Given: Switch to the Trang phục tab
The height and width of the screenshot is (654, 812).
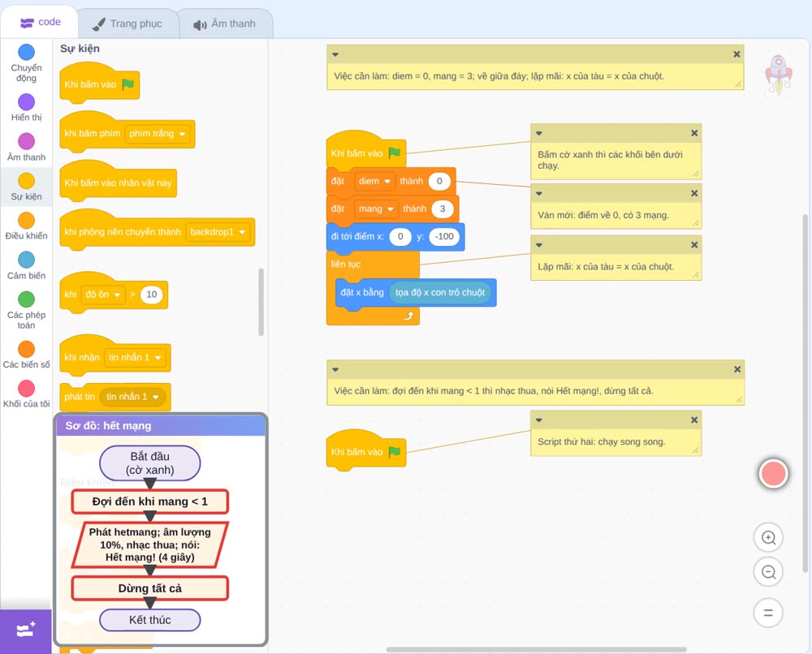Looking at the screenshot, I should click(127, 24).
